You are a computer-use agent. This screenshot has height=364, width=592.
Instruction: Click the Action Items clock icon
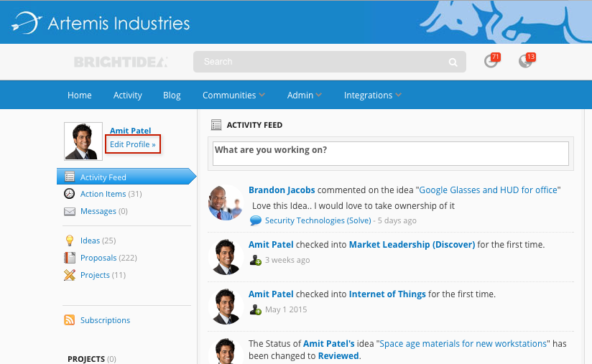(69, 194)
